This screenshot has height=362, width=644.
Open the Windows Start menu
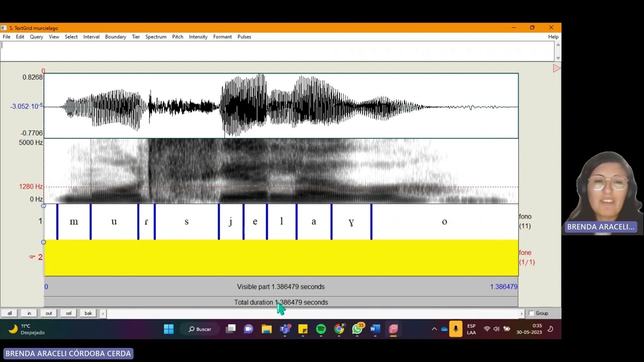(169, 329)
